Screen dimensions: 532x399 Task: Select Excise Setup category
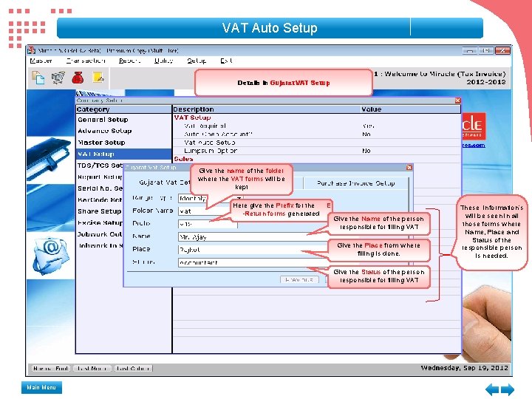100,223
